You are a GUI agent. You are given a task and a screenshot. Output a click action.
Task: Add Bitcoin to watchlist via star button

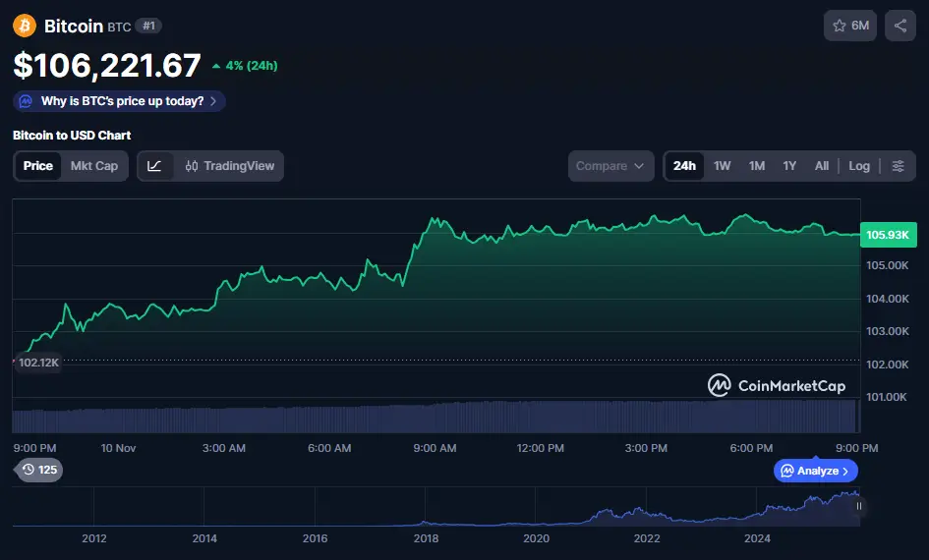tap(850, 26)
